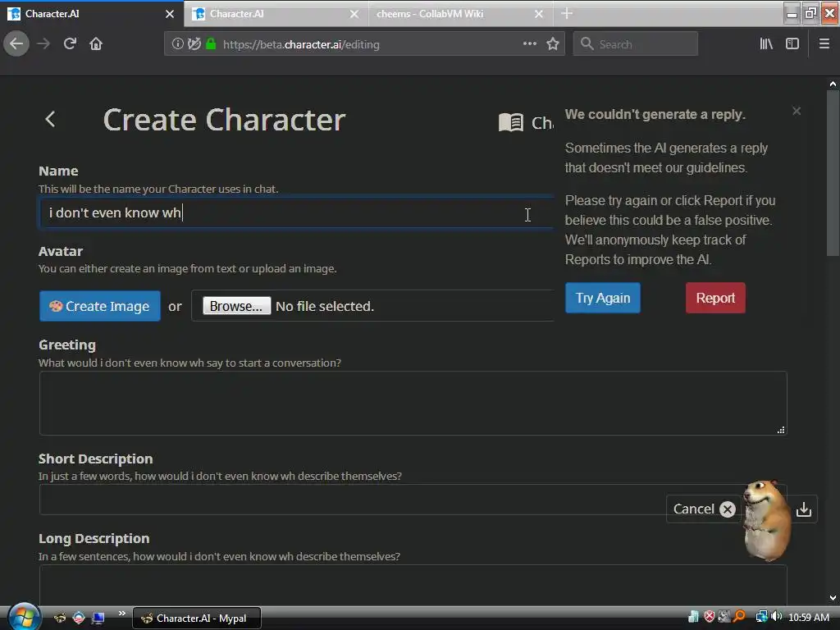Open the browser hamburger menu
Screen dimensions: 840x630
tap(824, 44)
